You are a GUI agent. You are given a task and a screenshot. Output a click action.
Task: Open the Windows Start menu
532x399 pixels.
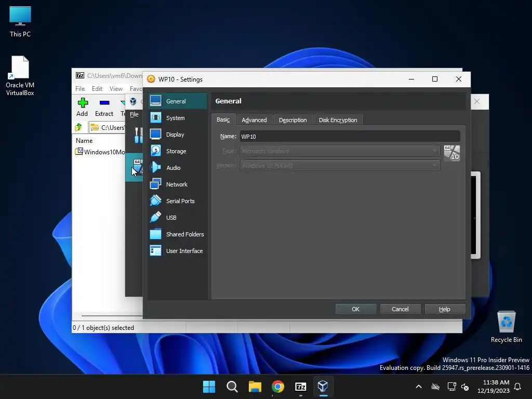pyautogui.click(x=209, y=387)
